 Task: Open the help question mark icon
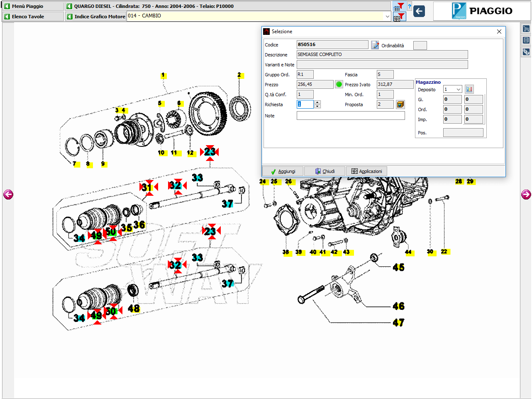410,6
